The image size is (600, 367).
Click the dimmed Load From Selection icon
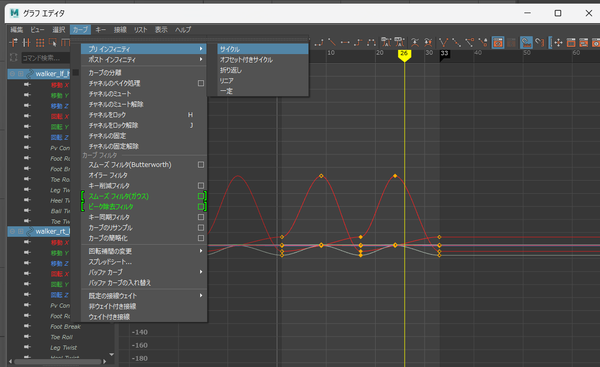511,42
